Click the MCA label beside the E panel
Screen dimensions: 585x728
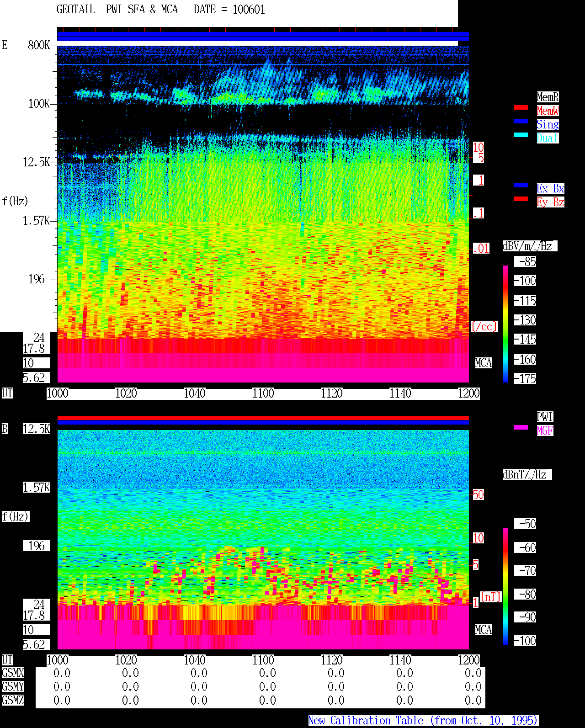click(x=484, y=363)
